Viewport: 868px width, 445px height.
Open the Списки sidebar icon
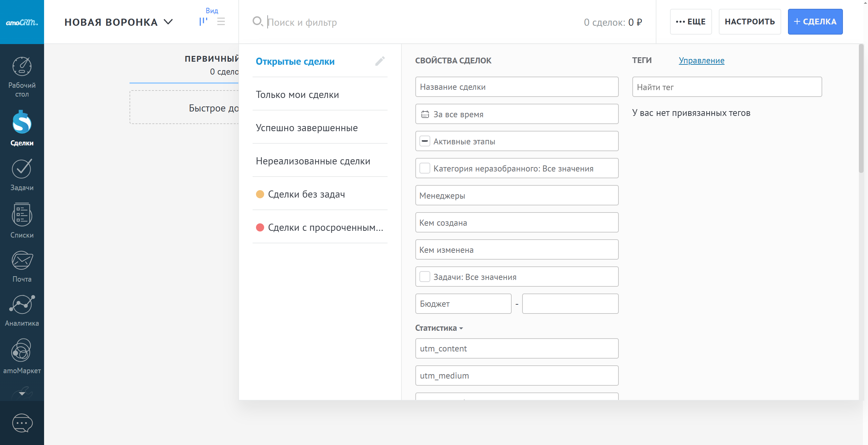22,215
